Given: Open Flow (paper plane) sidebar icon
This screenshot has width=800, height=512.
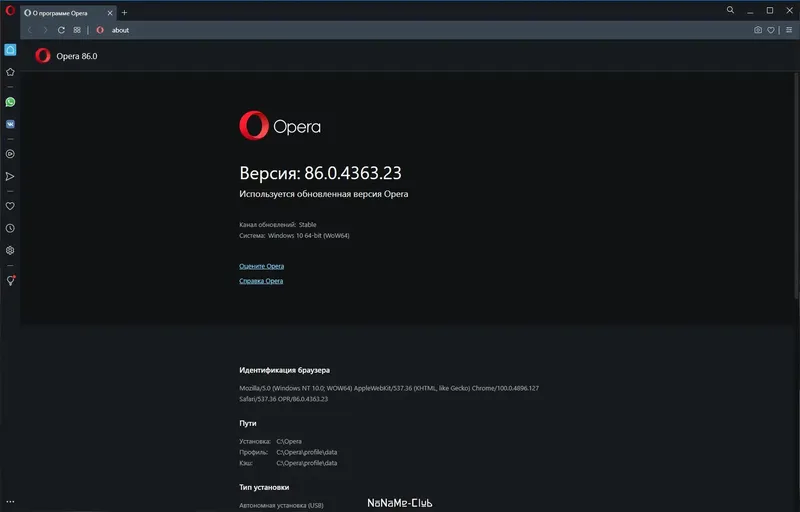Looking at the screenshot, I should tap(10, 177).
